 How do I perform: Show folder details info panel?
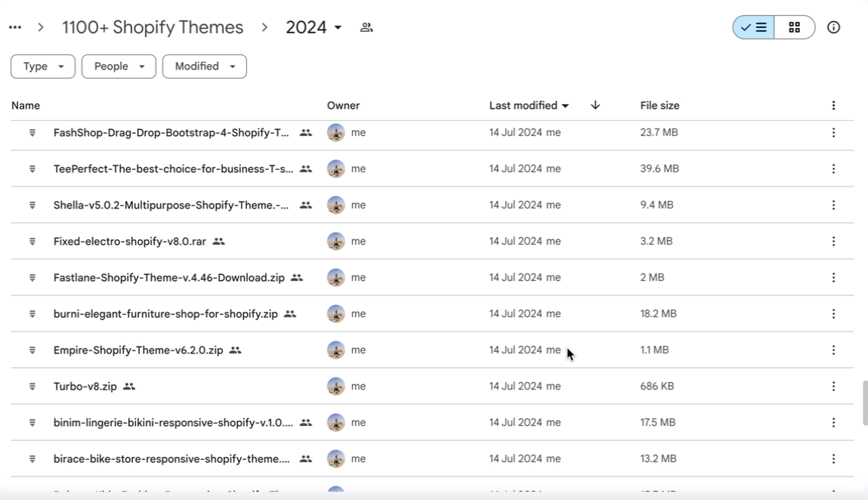(834, 27)
